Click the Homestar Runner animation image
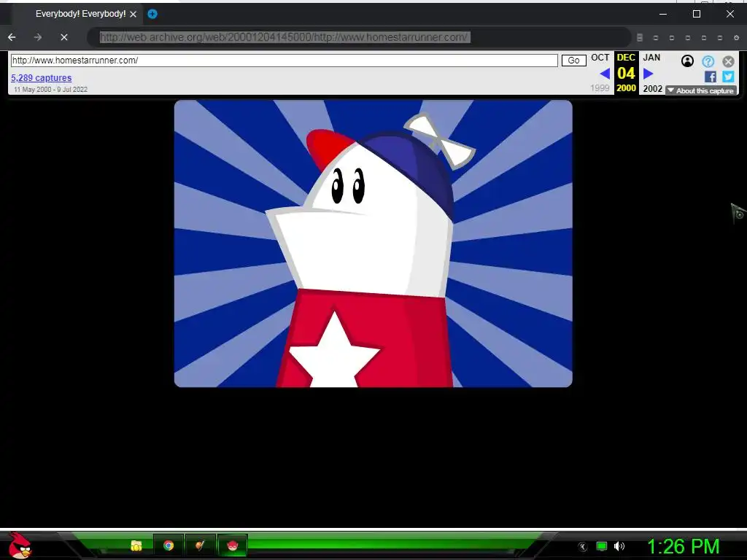Viewport: 747px width, 560px height. pyautogui.click(x=373, y=244)
